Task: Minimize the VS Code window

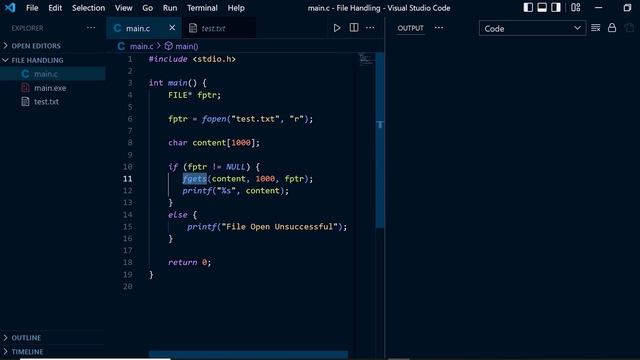Action: pyautogui.click(x=598, y=8)
